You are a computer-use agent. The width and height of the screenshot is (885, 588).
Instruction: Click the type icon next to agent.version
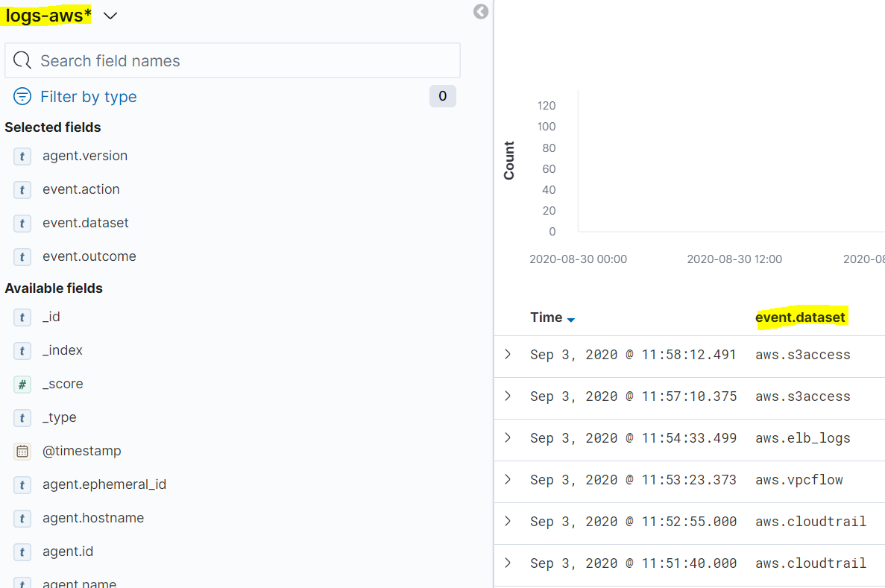(x=22, y=157)
